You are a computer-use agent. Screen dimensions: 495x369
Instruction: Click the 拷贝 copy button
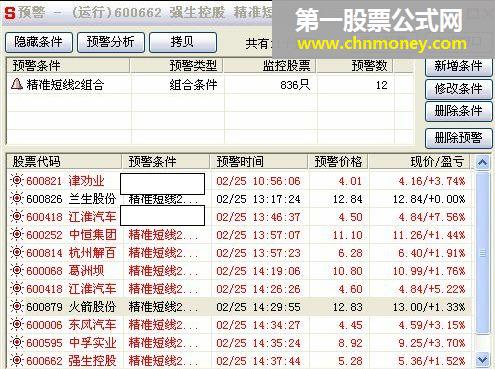(183, 42)
